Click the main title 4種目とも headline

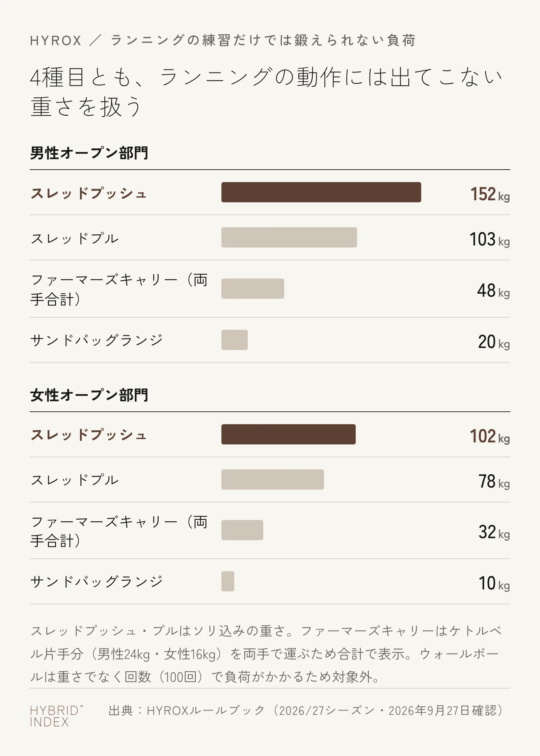coord(267,92)
